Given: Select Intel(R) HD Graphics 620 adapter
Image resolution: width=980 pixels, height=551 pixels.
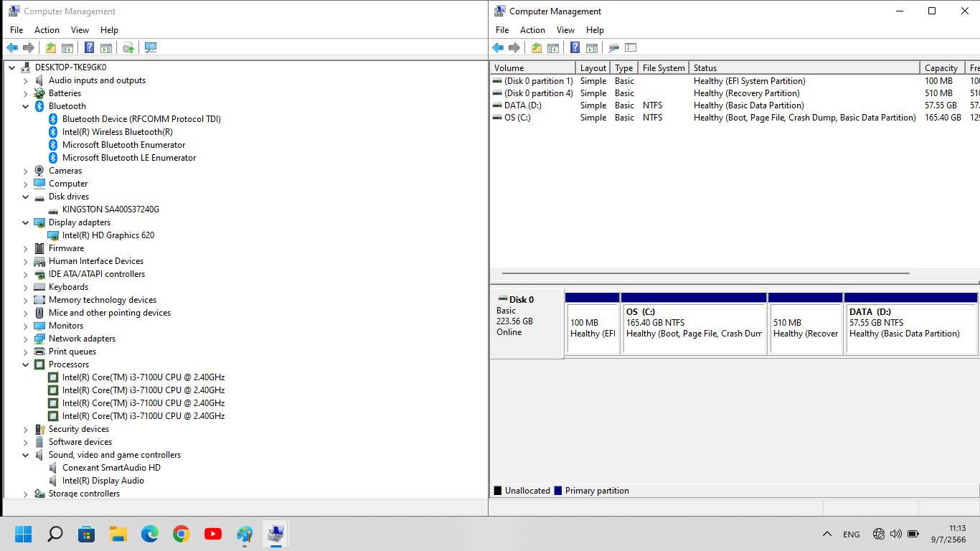Looking at the screenshot, I should coord(108,235).
